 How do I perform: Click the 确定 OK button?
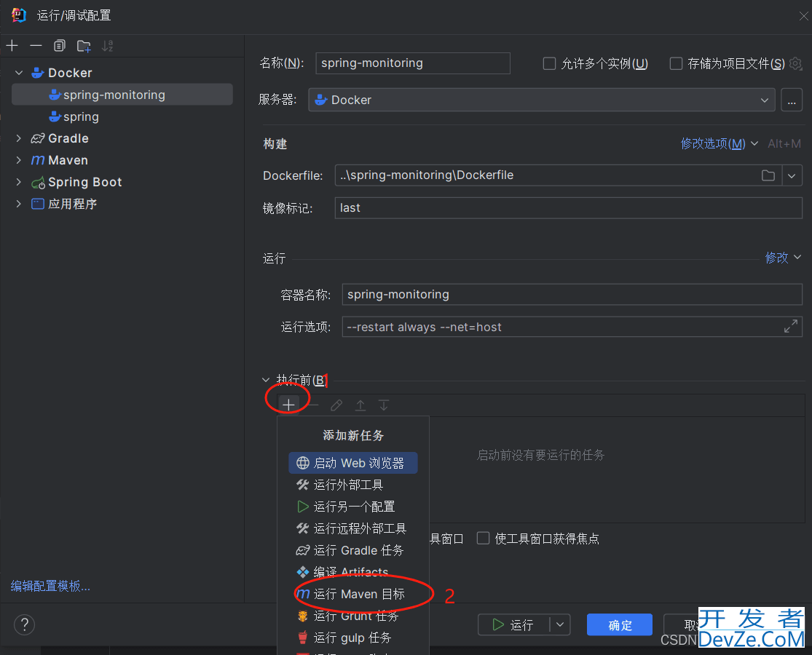pos(619,625)
